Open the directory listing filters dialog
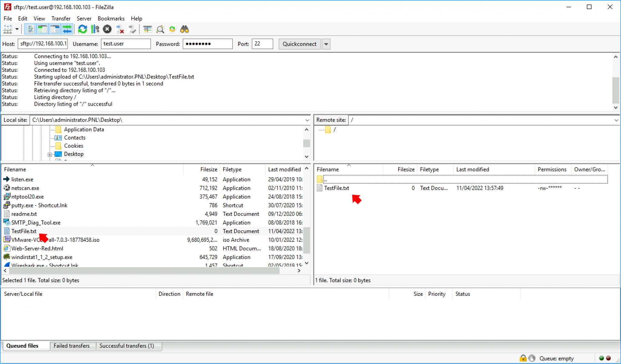The image size is (621, 364). (147, 29)
